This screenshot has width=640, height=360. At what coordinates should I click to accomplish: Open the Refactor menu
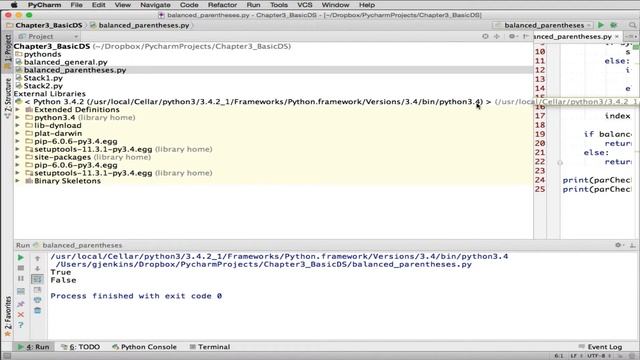[222, 5]
